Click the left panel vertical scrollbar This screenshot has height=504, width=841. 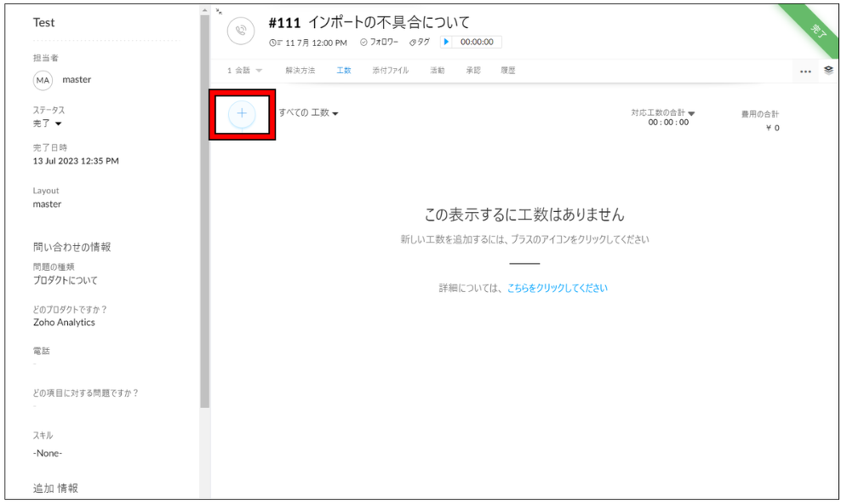(x=205, y=212)
